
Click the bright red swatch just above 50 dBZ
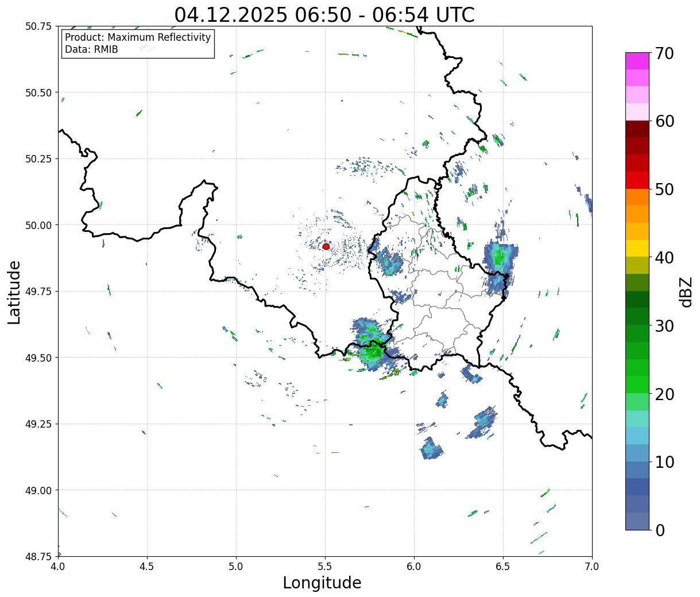coord(637,180)
